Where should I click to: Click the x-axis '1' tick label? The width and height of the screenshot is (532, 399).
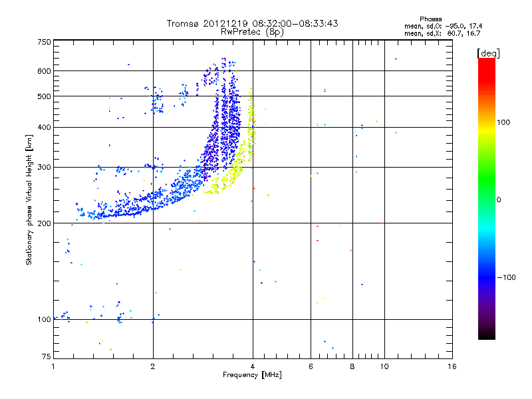coord(53,366)
